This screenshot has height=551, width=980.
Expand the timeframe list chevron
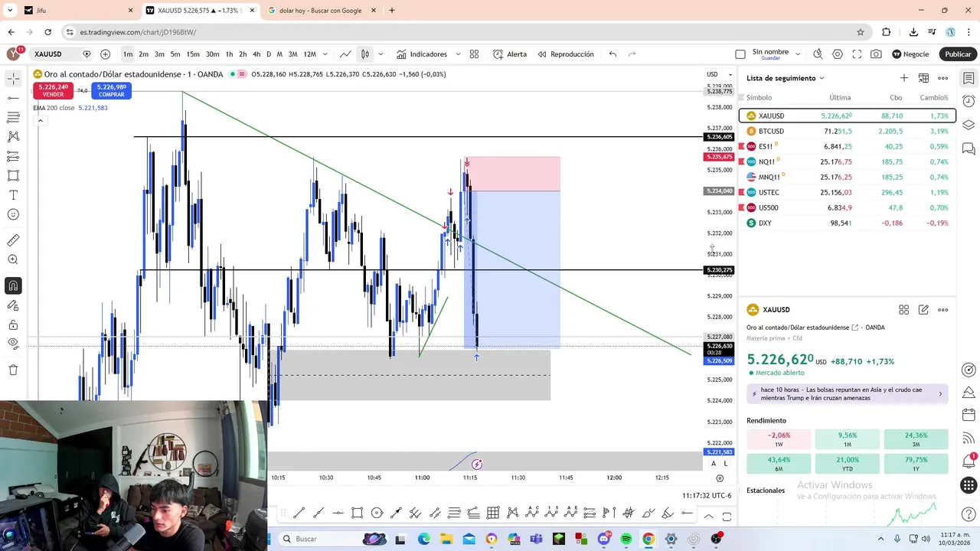pos(325,54)
